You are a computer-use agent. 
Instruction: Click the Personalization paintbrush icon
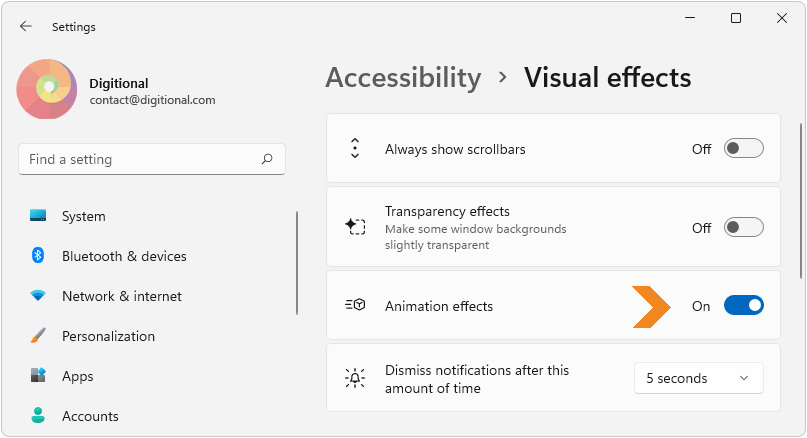38,336
